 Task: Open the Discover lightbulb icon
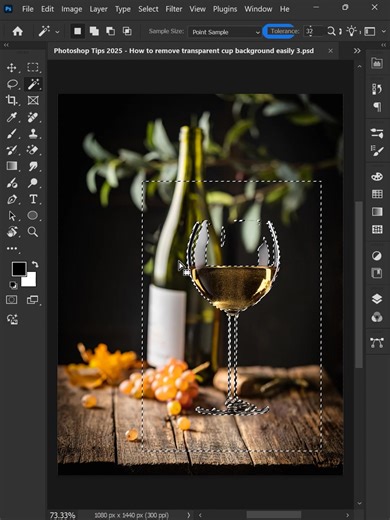[x=352, y=31]
